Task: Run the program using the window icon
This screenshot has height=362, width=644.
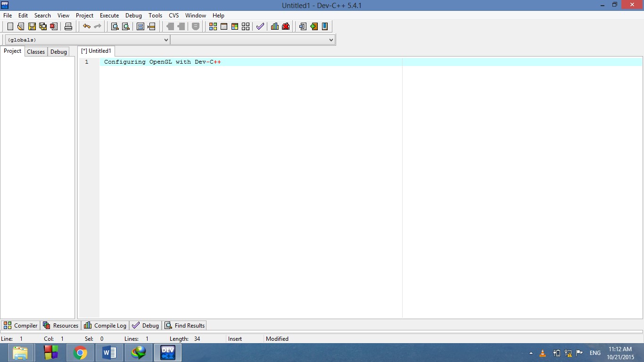Action: pyautogui.click(x=224, y=26)
